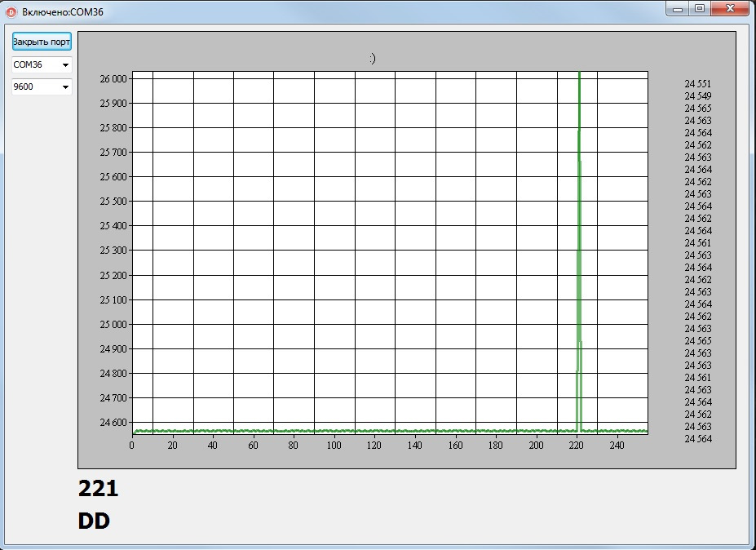Click the '25 200' y-axis label
Viewport: 756px width, 550px height.
coord(113,276)
